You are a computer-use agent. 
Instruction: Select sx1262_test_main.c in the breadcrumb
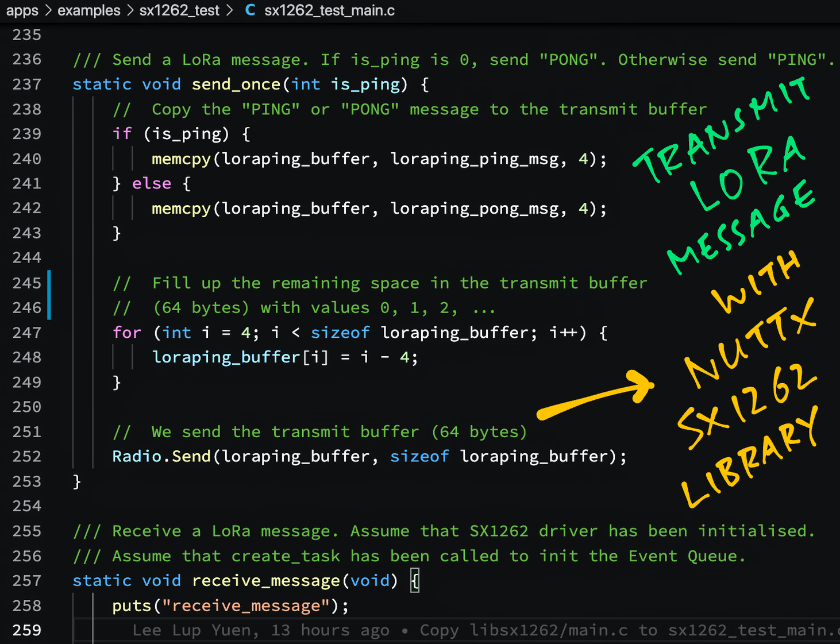329,10
